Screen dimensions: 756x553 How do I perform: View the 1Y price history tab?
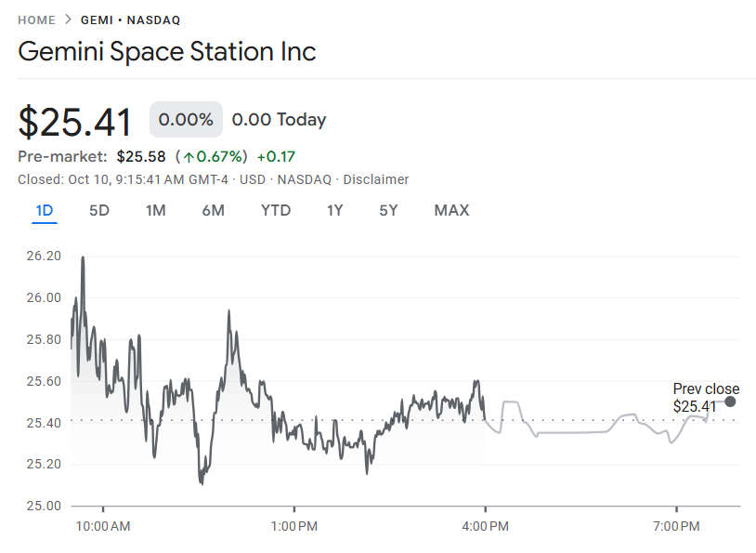click(335, 210)
